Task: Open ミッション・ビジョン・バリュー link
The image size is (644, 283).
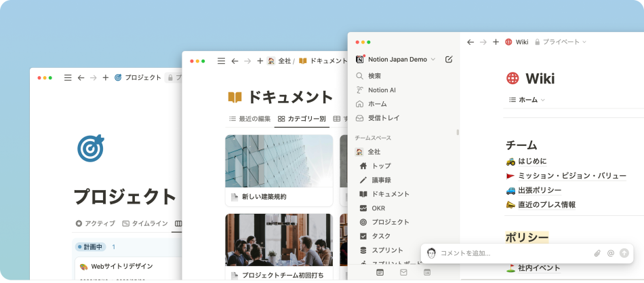Action: coord(571,176)
